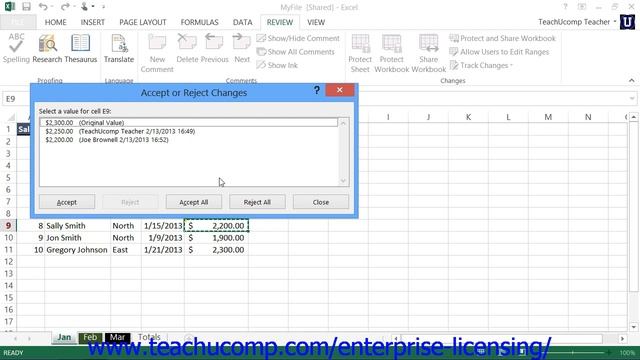Go to Previous comment
Image resolution: width=640 pixels, height=360 pixels.
tap(214, 48)
